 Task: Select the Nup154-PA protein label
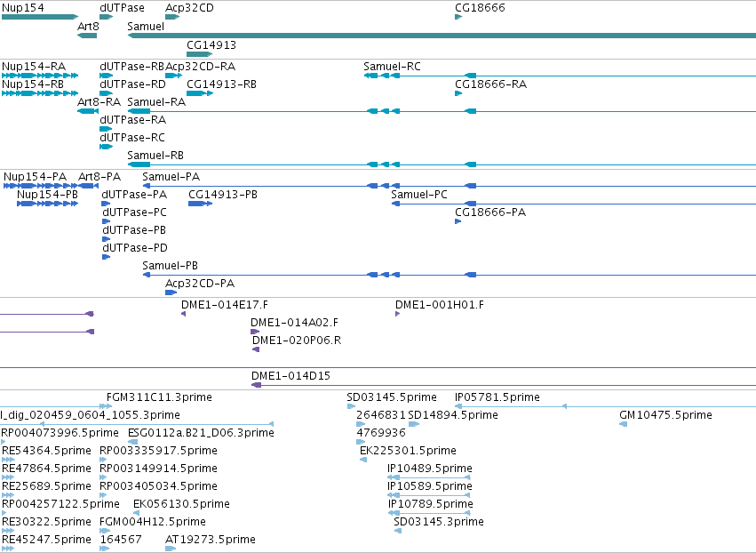point(36,177)
